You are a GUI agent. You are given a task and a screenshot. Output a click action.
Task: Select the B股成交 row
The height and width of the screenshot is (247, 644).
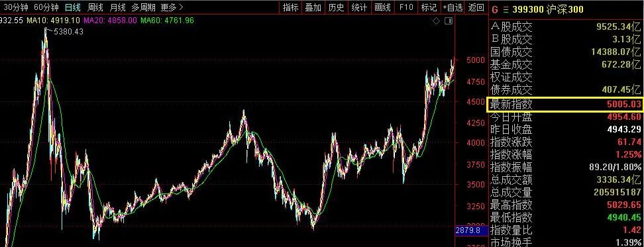[566, 39]
